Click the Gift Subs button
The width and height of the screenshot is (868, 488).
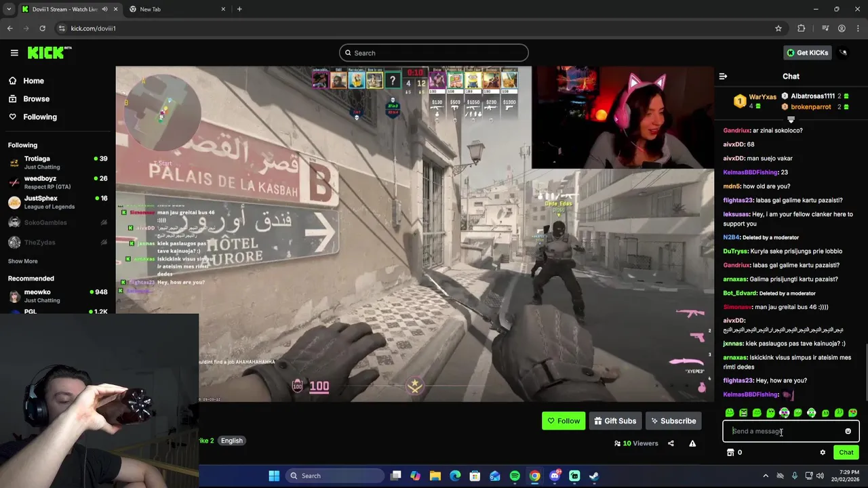615,421
